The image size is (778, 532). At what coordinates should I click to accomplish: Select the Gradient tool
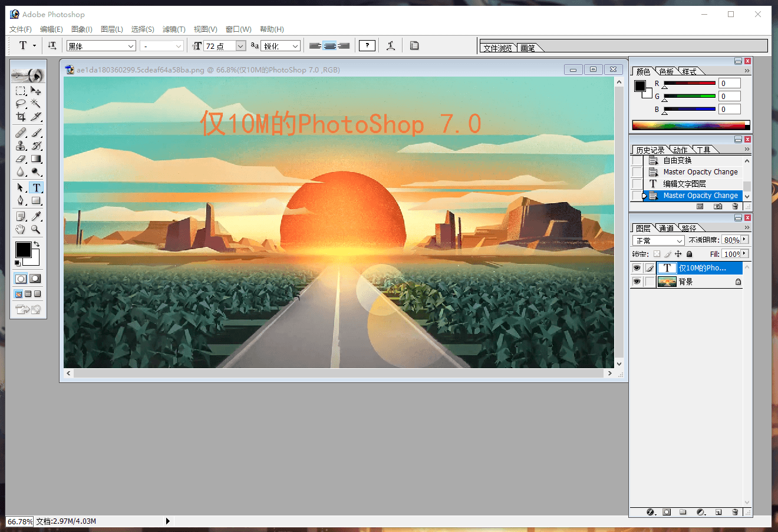(36, 158)
